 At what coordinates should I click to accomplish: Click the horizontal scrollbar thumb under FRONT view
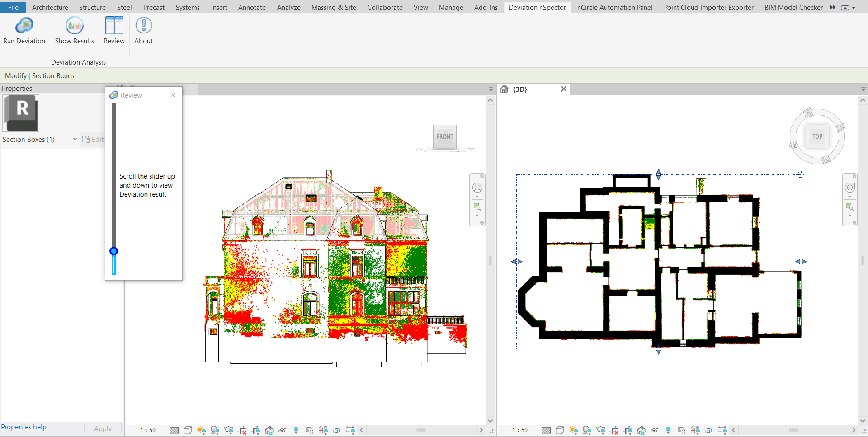tap(421, 430)
